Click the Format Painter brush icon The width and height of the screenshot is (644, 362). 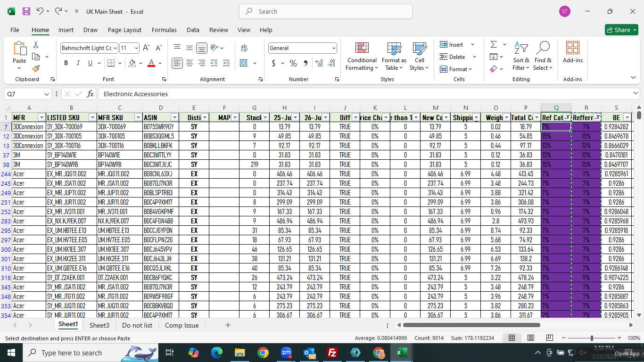coord(36,68)
